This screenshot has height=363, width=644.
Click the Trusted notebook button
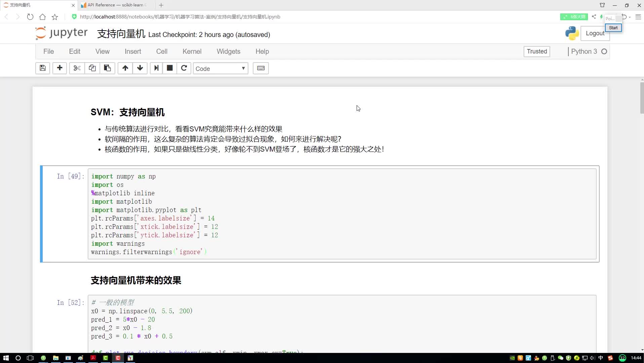[x=537, y=51]
